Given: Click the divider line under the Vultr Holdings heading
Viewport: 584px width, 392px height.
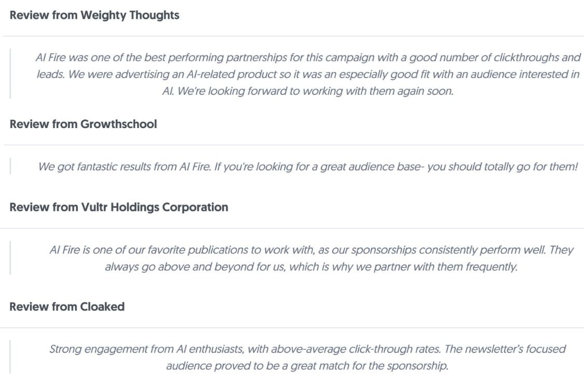Looking at the screenshot, I should coord(292,228).
